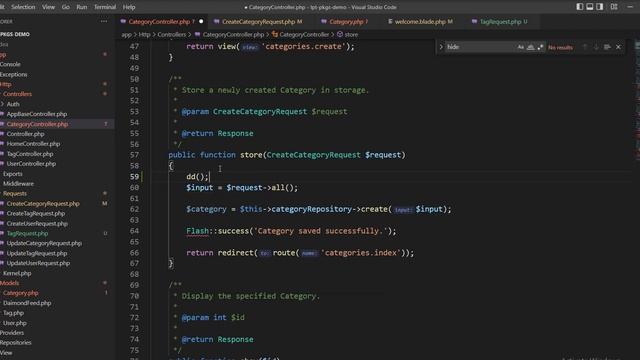The width and height of the screenshot is (640, 360).
Task: Expand the Providers folder
Action: (x=12, y=333)
